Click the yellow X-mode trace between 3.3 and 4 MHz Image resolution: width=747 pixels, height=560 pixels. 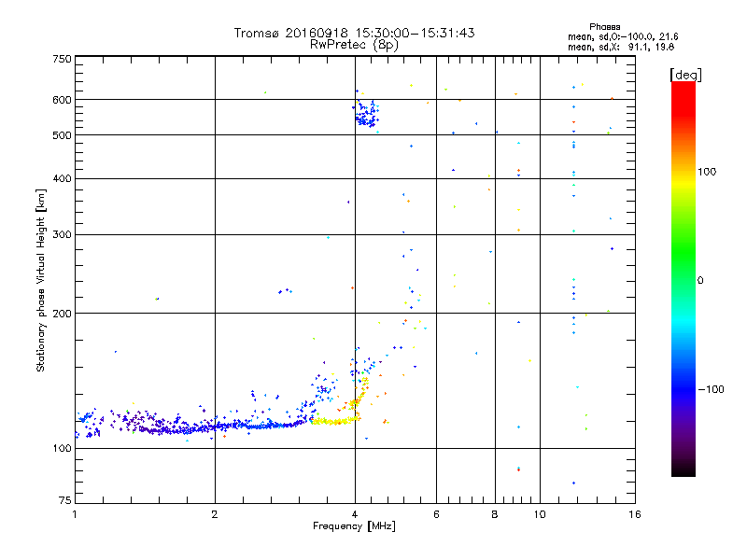[x=333, y=421]
